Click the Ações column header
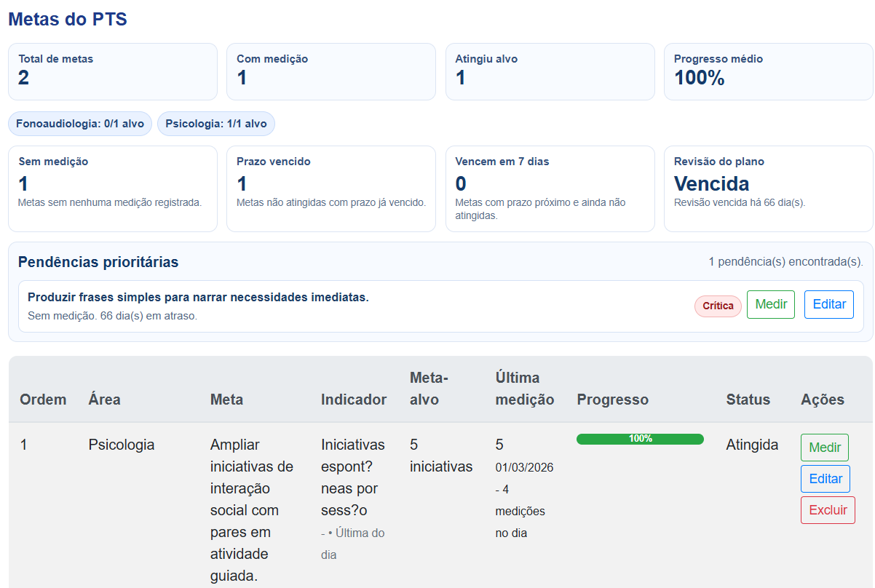The height and width of the screenshot is (588, 875). point(823,400)
